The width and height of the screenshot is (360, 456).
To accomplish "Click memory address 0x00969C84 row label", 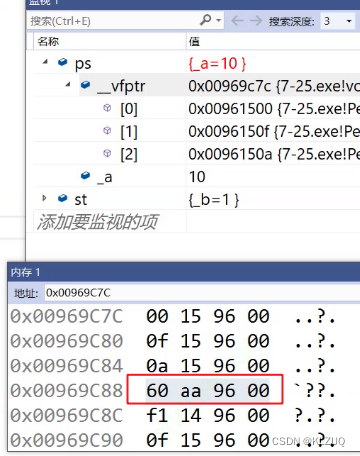I will (67, 366).
